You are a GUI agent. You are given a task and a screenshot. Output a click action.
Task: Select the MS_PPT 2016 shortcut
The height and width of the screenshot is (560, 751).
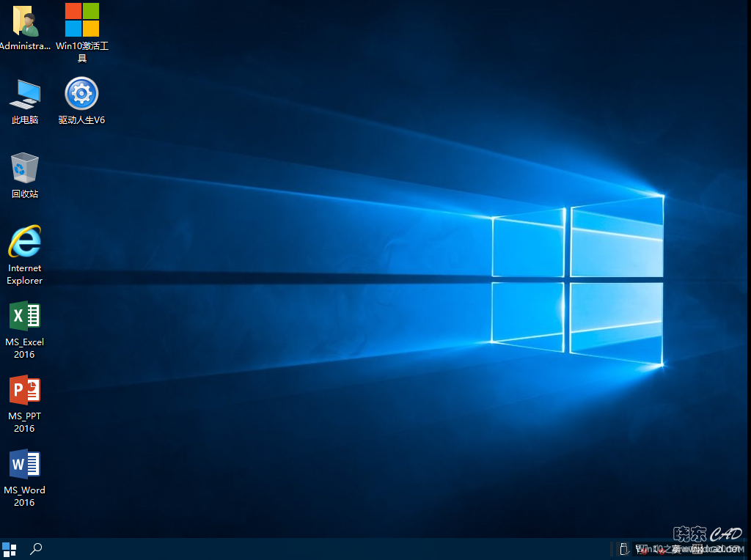(25, 403)
